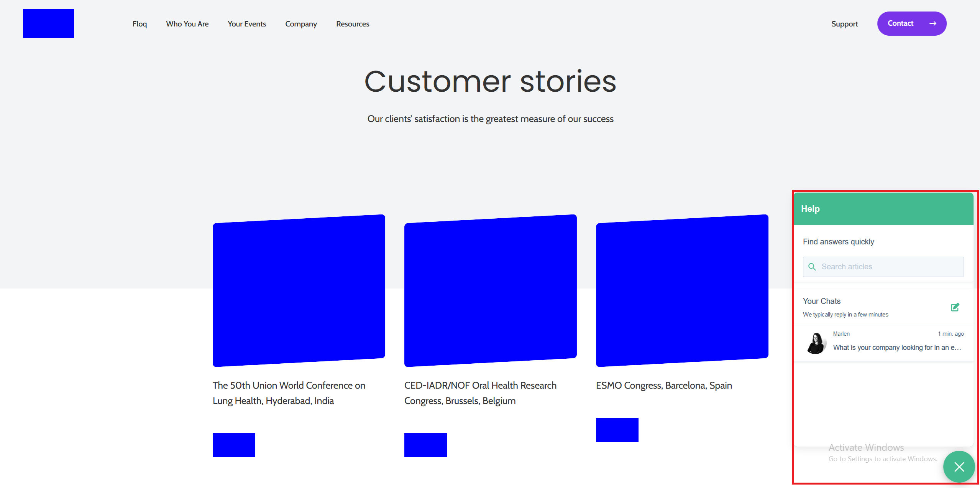Expand the Resources menu
The width and height of the screenshot is (980, 488).
coord(353,24)
